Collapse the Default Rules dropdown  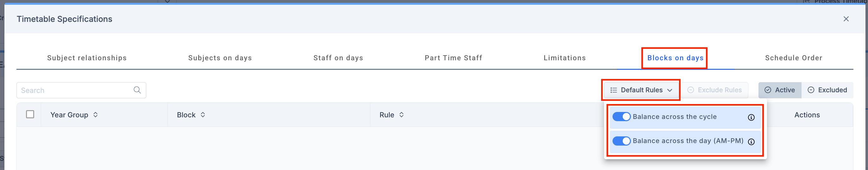(x=641, y=90)
